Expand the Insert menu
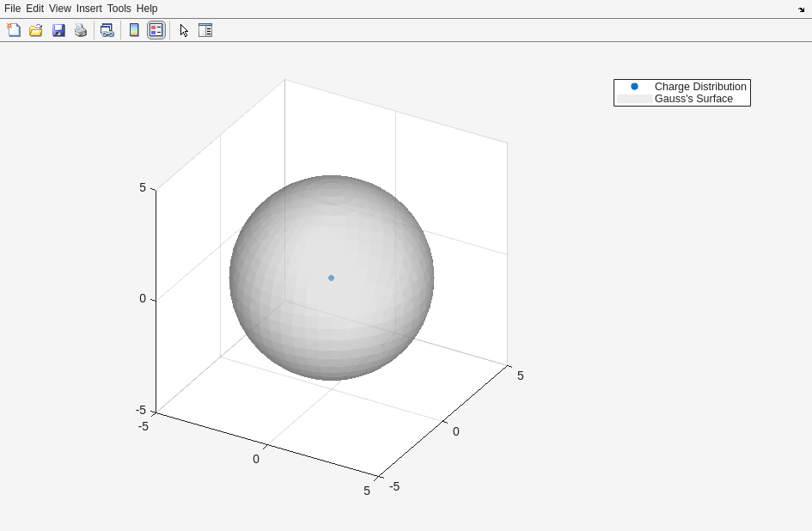812x531 pixels. [89, 9]
